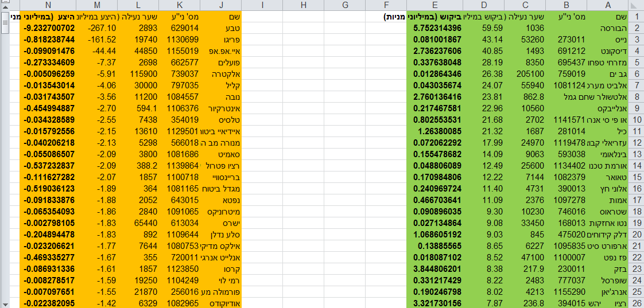Select column I header
This screenshot has width=644, height=308.
262,5
